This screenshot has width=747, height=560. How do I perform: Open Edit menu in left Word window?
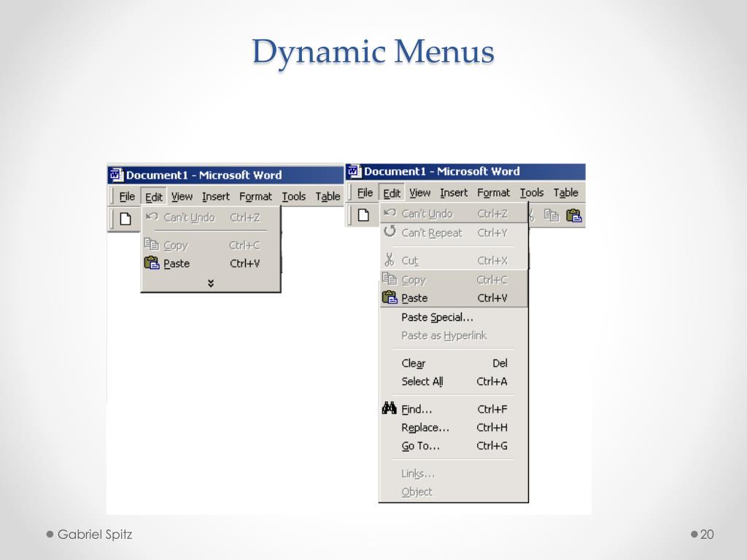coord(154,197)
